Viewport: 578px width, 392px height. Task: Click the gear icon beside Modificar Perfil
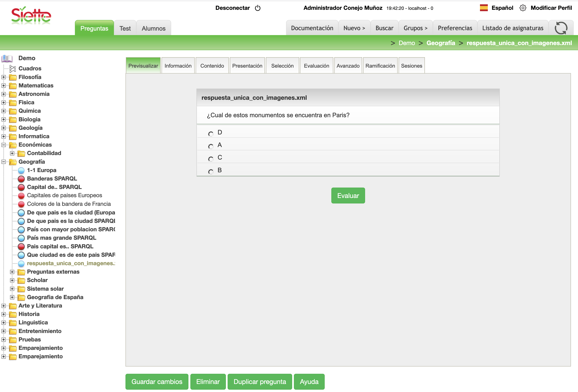point(523,8)
